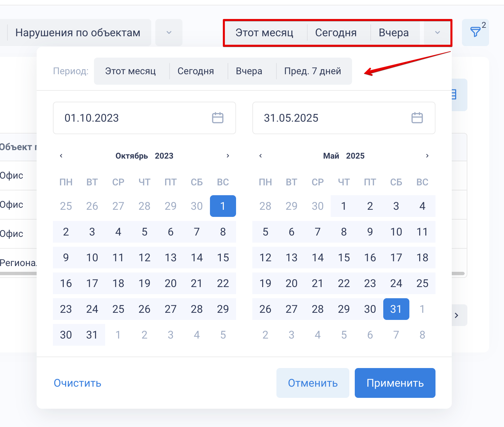Click calendar icon in the 31.05.2025 field
The width and height of the screenshot is (504, 427).
point(417,118)
